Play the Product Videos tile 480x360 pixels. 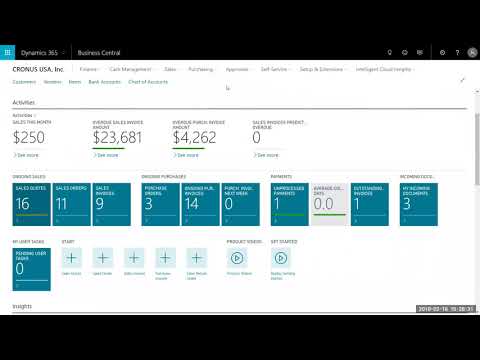[237, 258]
